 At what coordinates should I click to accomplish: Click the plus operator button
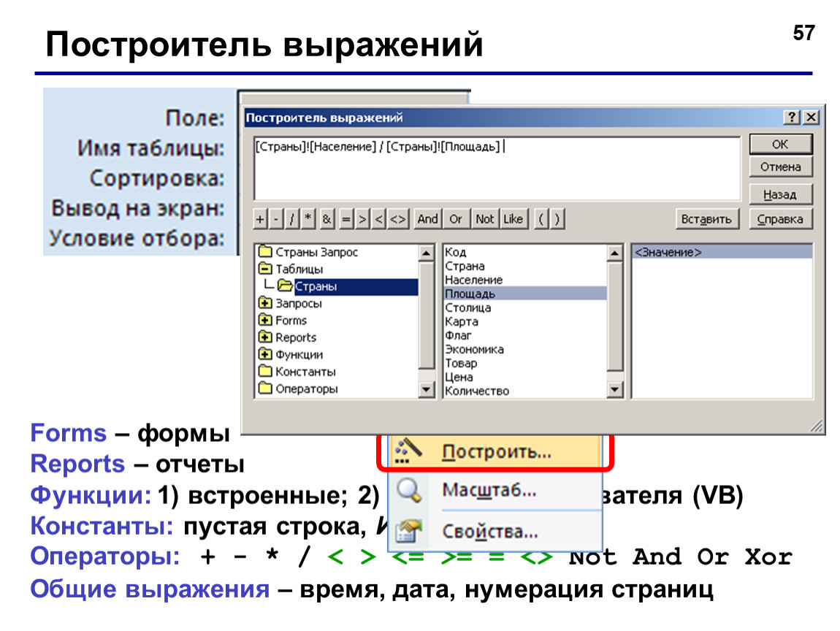click(x=260, y=219)
